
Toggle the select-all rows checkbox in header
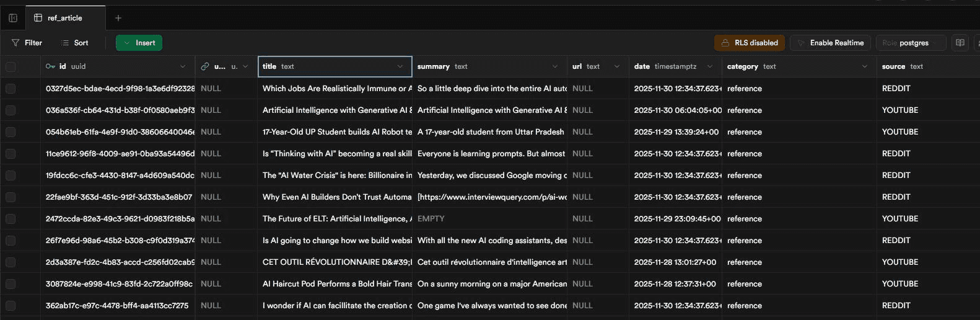coord(11,67)
